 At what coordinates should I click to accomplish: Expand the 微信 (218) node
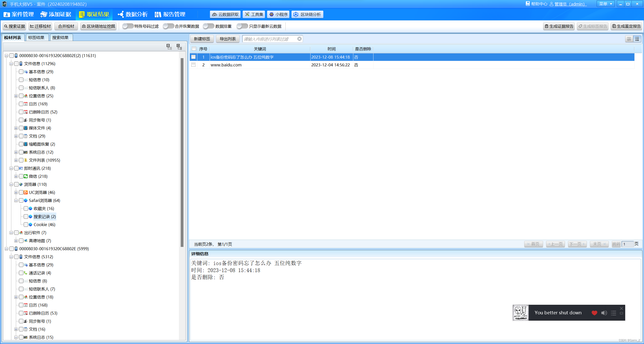(x=16, y=176)
